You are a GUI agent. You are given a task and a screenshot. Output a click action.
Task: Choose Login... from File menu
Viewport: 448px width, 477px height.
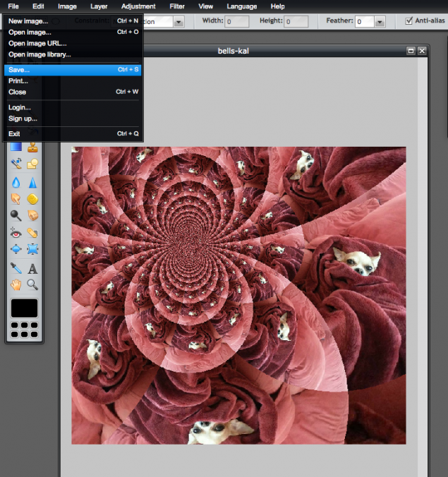pyautogui.click(x=73, y=107)
